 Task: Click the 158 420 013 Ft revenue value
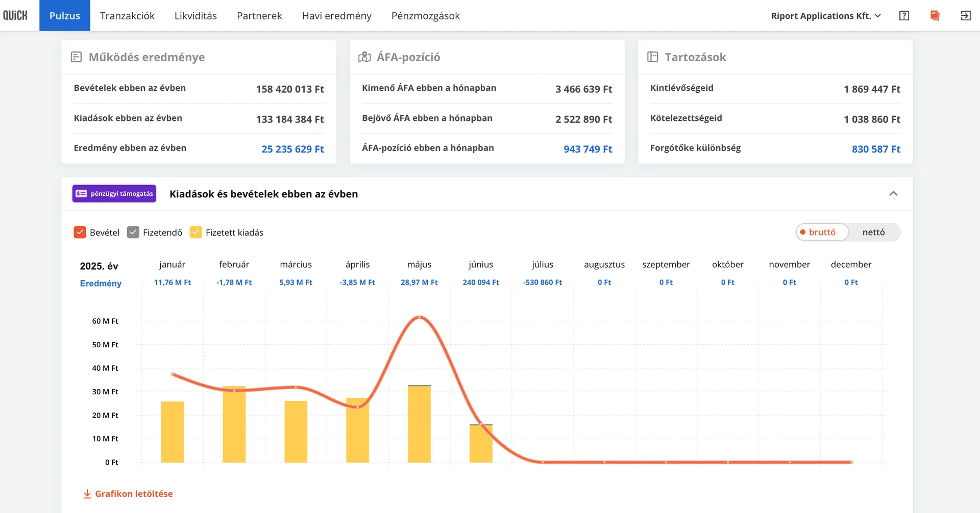tap(290, 89)
